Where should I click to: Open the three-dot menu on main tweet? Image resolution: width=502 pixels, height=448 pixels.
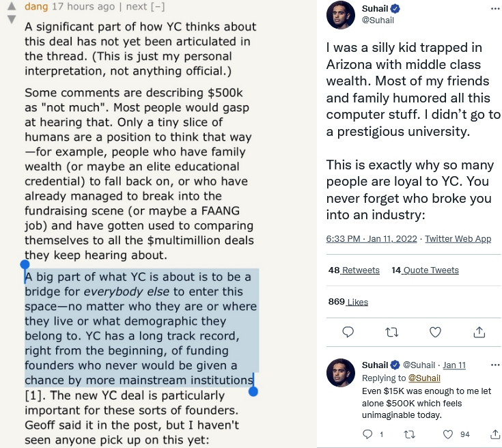[495, 8]
